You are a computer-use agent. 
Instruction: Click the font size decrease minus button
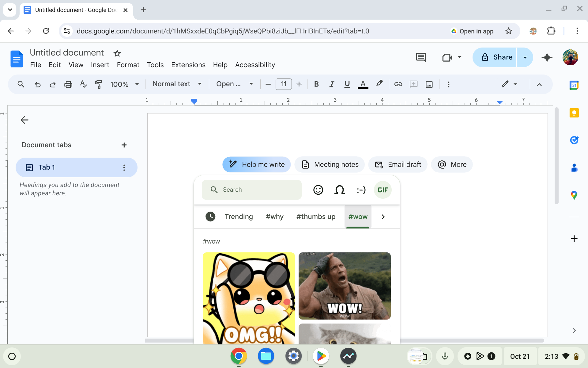click(x=268, y=84)
